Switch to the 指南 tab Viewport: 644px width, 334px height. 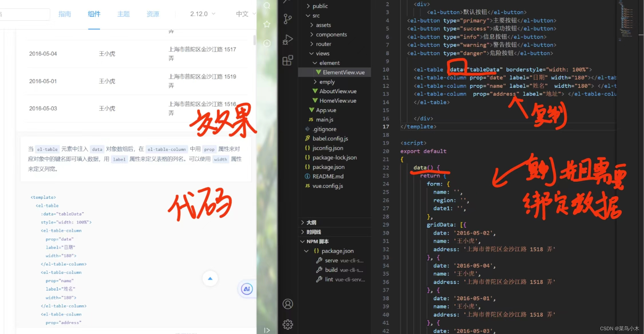coord(64,14)
